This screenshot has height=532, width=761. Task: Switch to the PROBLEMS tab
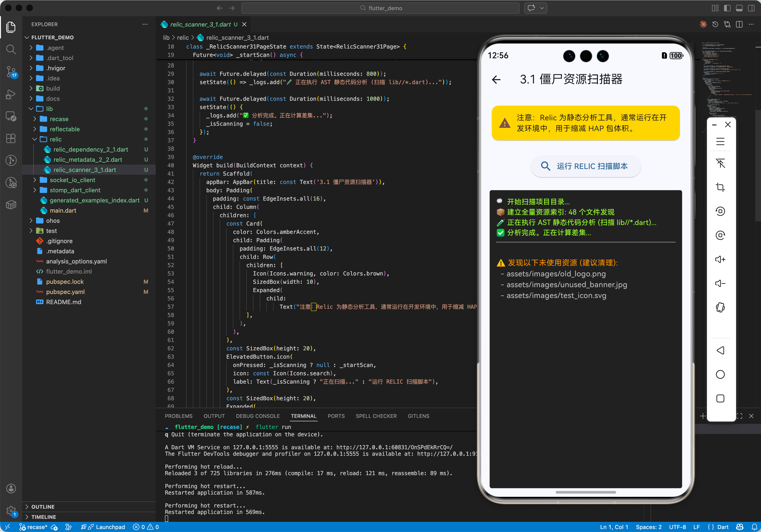pyautogui.click(x=178, y=416)
